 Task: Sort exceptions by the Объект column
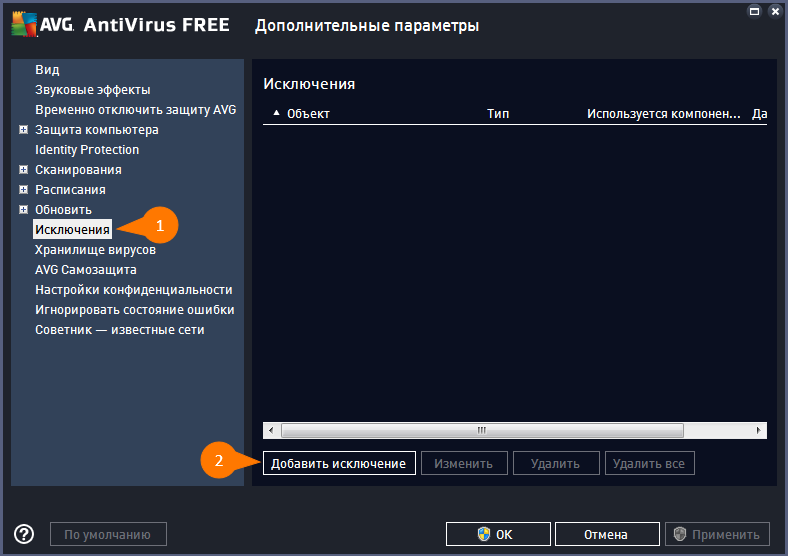pyautogui.click(x=308, y=114)
